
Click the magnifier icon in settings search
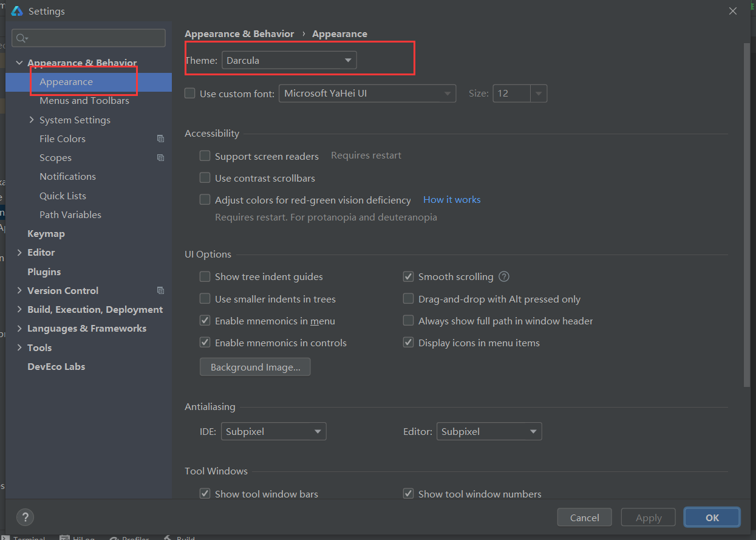(22, 38)
